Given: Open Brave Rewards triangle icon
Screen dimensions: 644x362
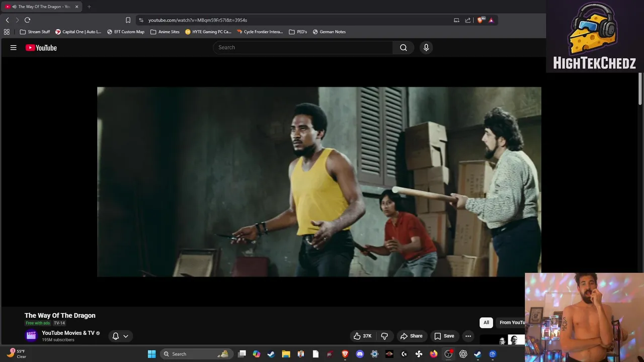Looking at the screenshot, I should pos(491,20).
